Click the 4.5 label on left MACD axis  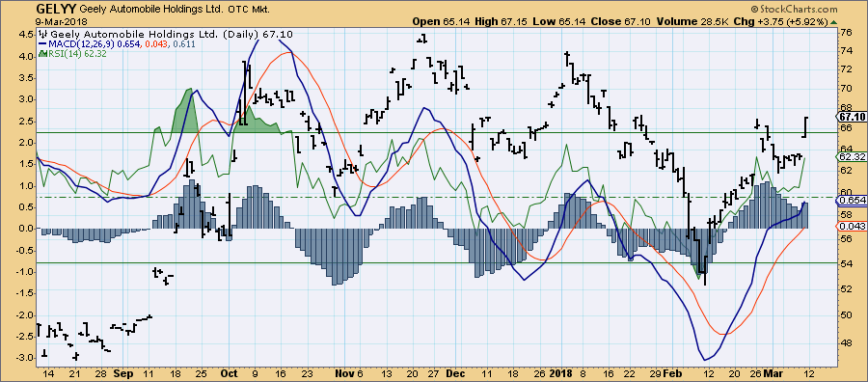coord(27,35)
